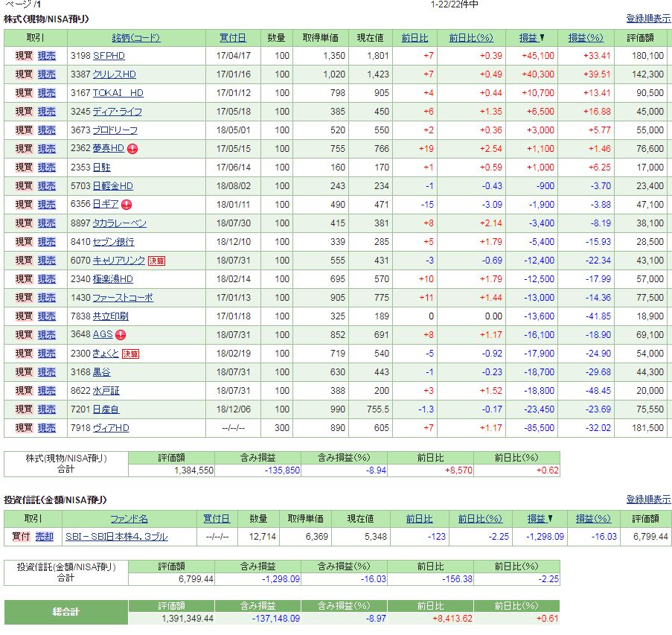Image resolution: width=672 pixels, height=635 pixels.
Task: Click 買付 for the SBI fund
Action: click(21, 537)
